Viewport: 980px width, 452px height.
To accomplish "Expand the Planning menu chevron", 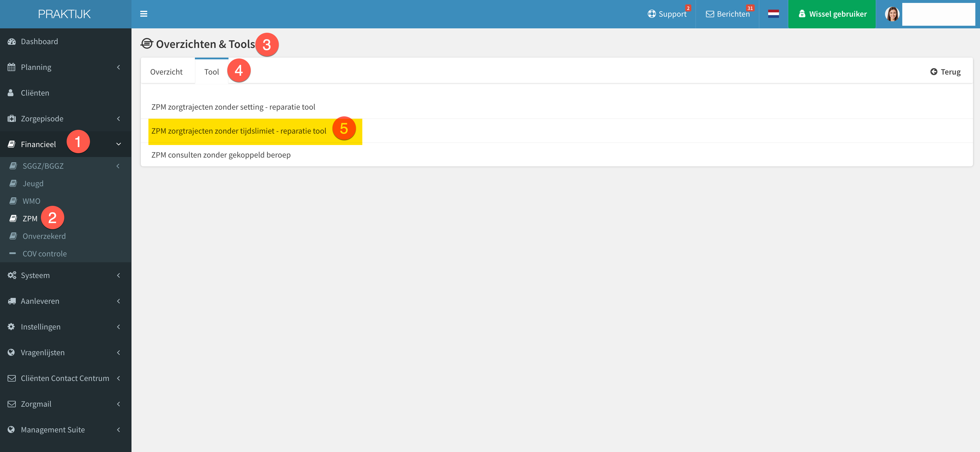I will [x=119, y=67].
